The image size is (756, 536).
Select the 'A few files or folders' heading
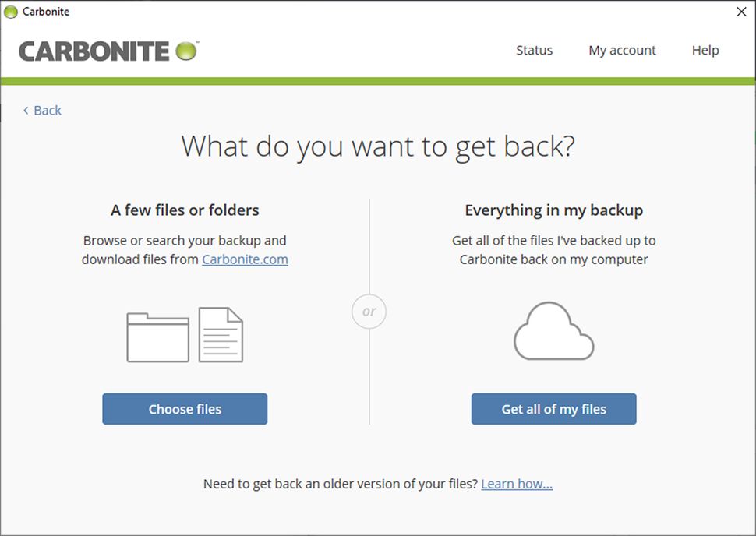[184, 210]
